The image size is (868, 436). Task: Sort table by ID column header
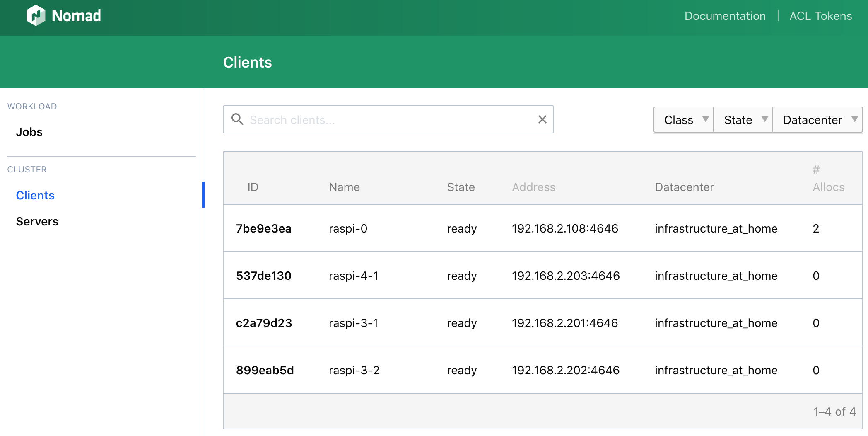point(253,187)
